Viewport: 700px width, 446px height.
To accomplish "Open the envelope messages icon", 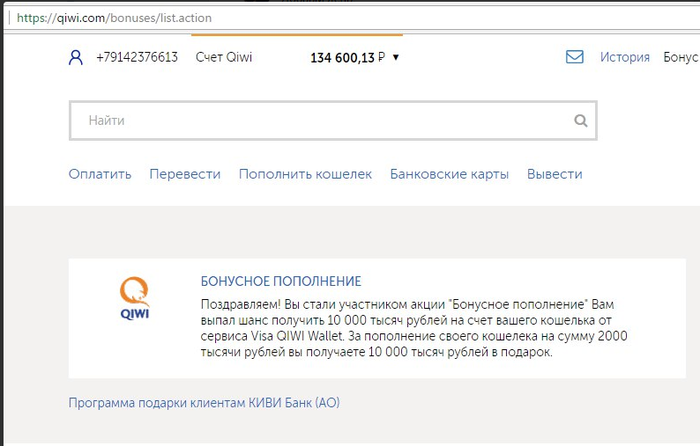I will tap(575, 57).
